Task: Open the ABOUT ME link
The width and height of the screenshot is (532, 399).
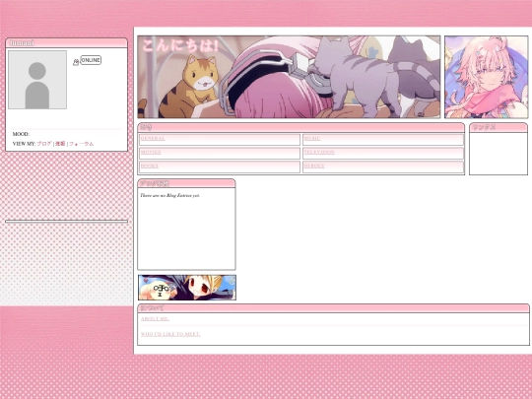Action: click(x=155, y=318)
